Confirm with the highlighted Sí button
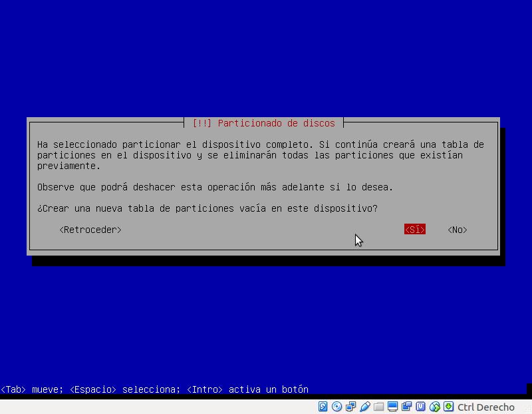The image size is (532, 414). (414, 230)
